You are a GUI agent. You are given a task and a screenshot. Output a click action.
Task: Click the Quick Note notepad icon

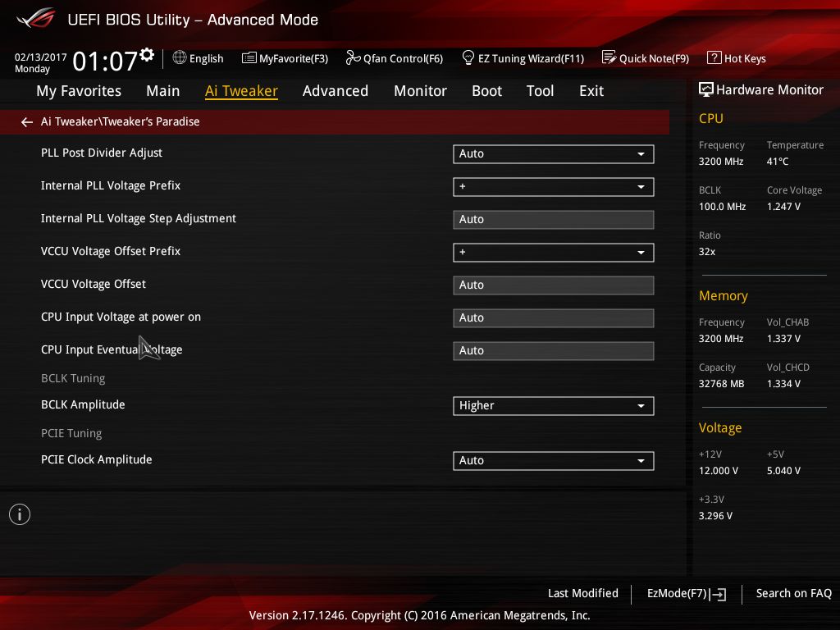point(609,57)
